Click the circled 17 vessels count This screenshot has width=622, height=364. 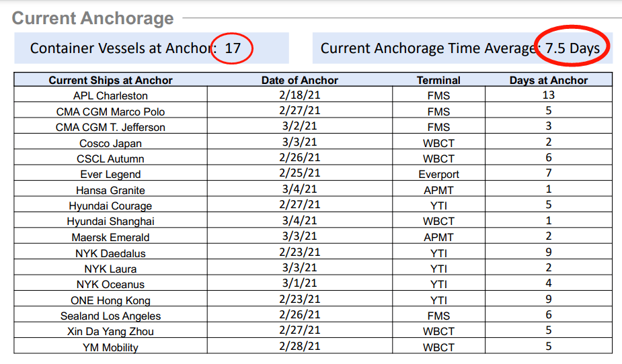233,48
